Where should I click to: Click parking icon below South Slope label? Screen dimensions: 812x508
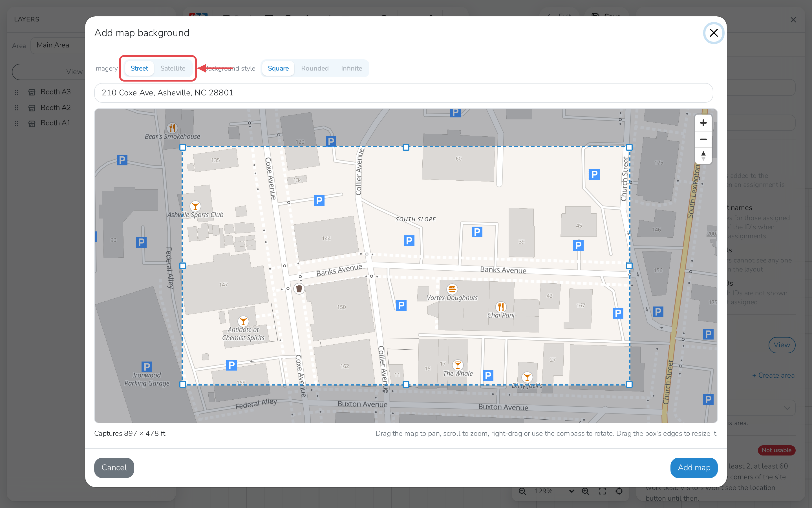[x=409, y=240]
